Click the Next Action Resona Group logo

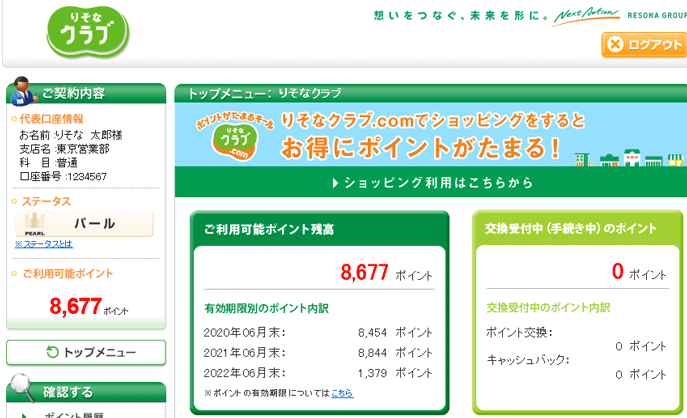click(620, 16)
